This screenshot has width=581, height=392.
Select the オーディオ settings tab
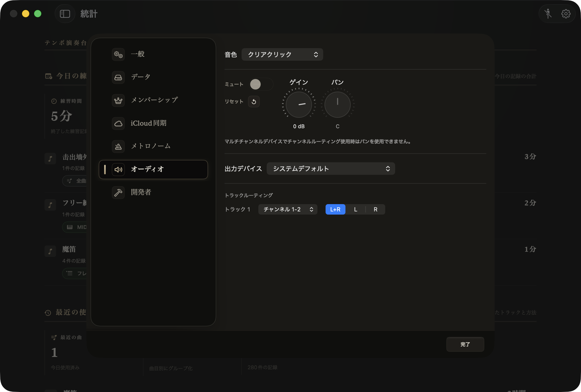pos(153,169)
